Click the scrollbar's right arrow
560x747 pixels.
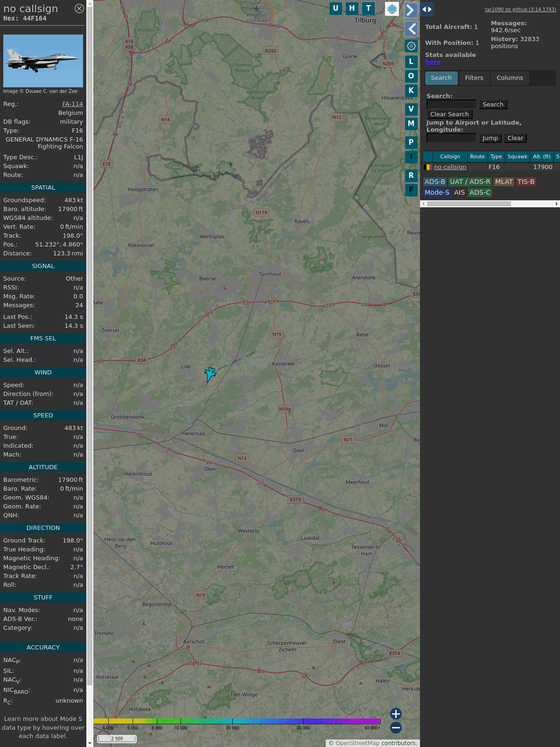click(x=557, y=204)
